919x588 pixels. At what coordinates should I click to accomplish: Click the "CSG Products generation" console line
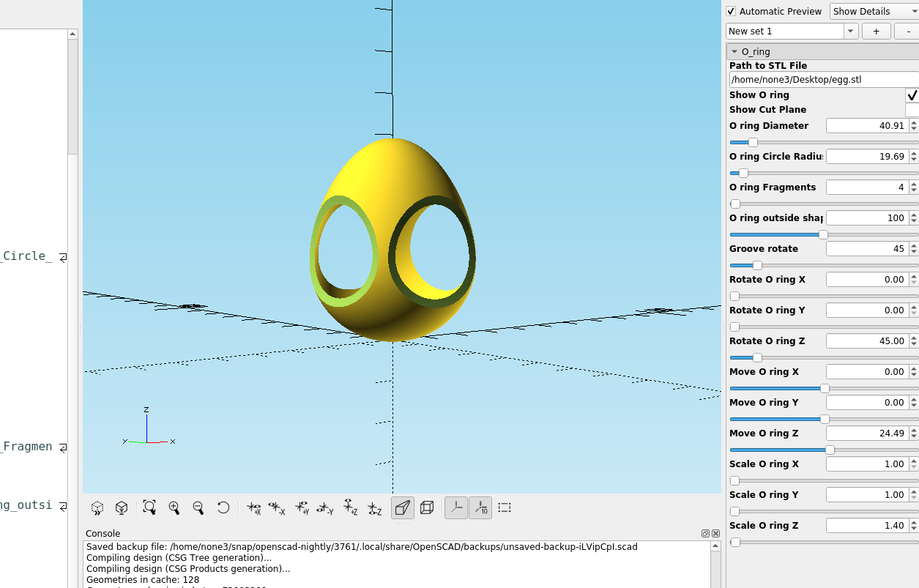pos(188,569)
